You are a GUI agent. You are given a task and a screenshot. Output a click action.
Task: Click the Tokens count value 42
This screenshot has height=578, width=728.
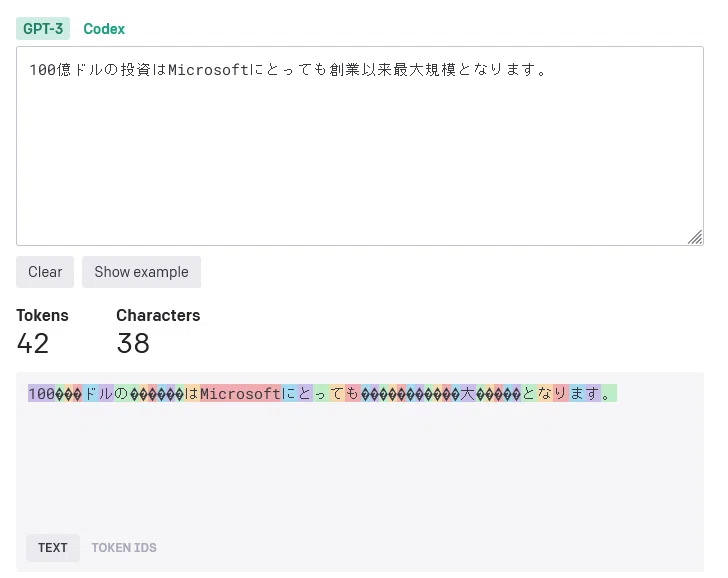[33, 344]
